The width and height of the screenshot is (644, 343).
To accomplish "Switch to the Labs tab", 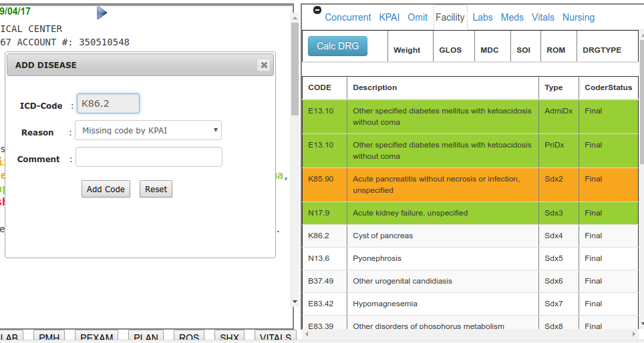I will click(x=482, y=17).
